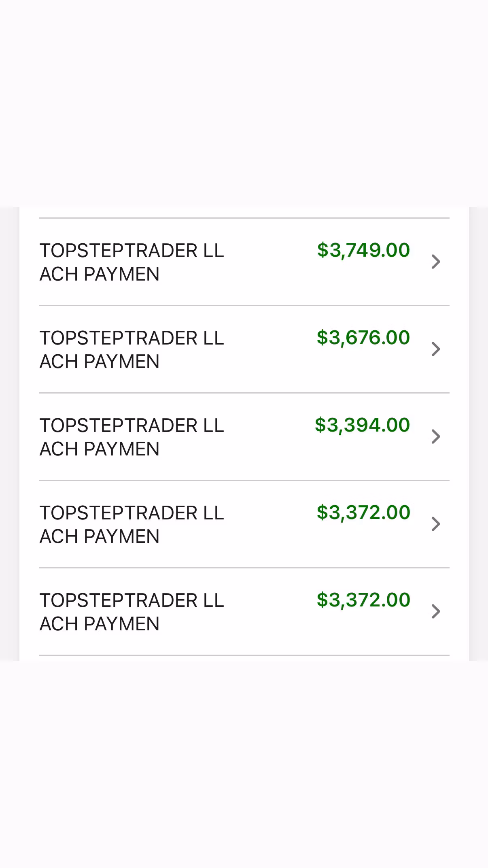The width and height of the screenshot is (488, 868).
Task: Tap ACH PAYMEN label of $3,676.00 transaction
Action: (100, 362)
